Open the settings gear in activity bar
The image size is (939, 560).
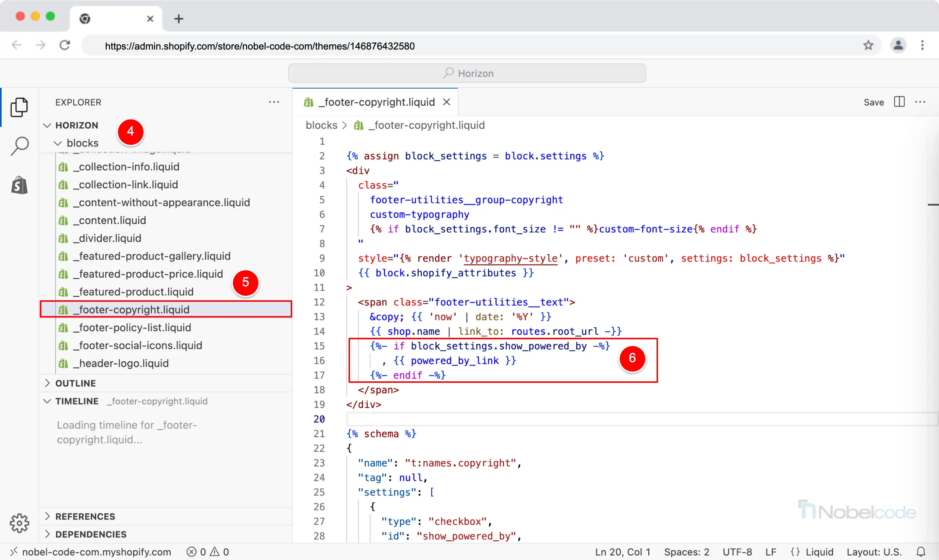pyautogui.click(x=20, y=522)
